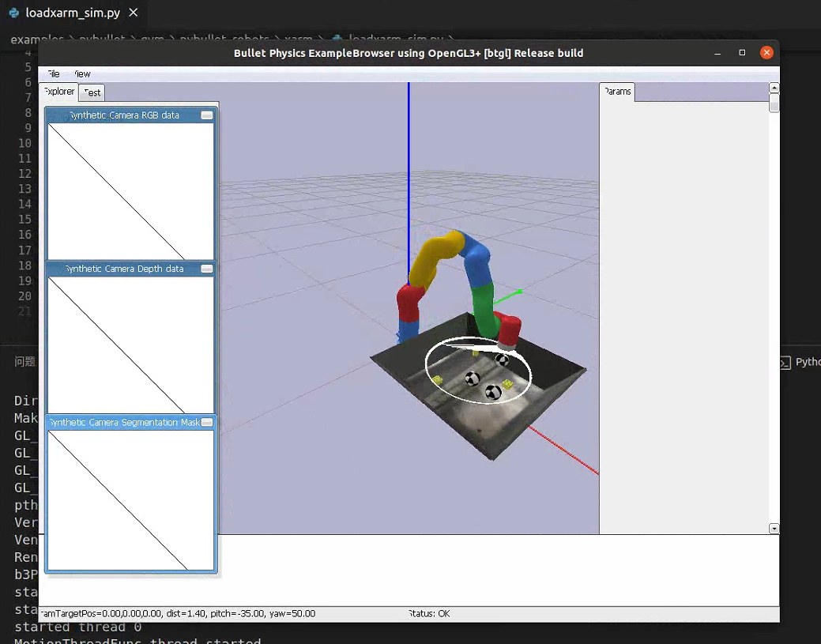This screenshot has height=644, width=821.
Task: Click the Params panel scroll up arrow
Action: (x=774, y=88)
